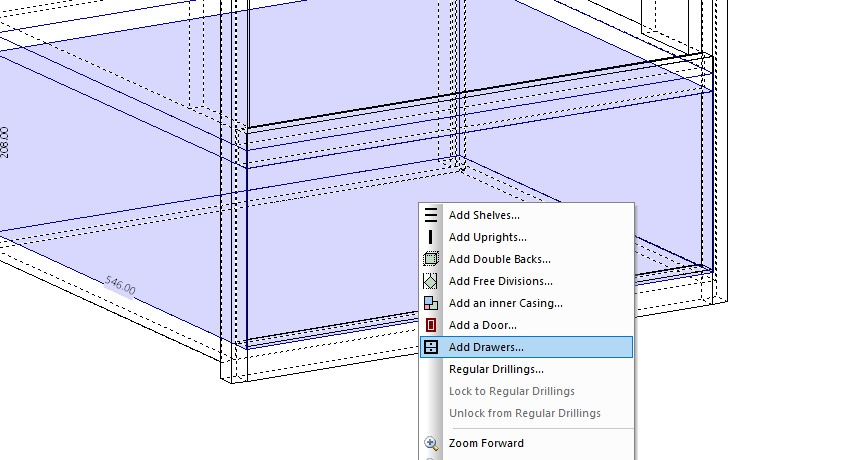The image size is (856, 460).
Task: Click the Add Uprights icon
Action: coord(431,237)
